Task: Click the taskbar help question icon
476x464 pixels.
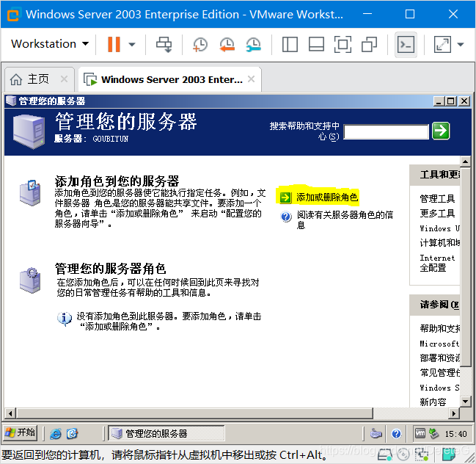Action: coord(396,433)
